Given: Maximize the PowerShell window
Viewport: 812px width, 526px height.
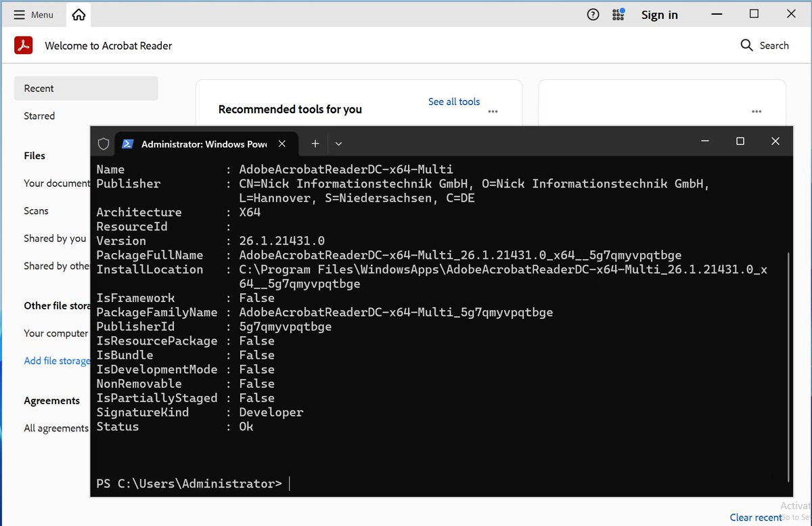Looking at the screenshot, I should coord(740,141).
